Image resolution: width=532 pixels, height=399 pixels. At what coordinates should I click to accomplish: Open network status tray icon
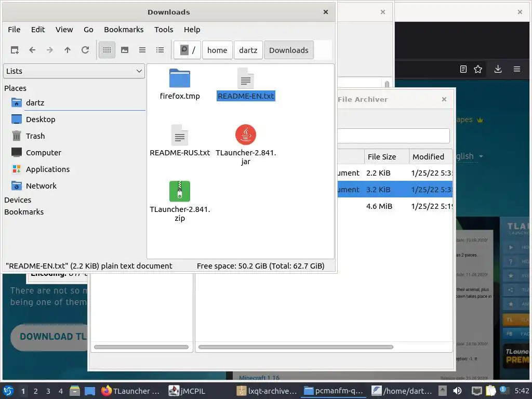477,391
